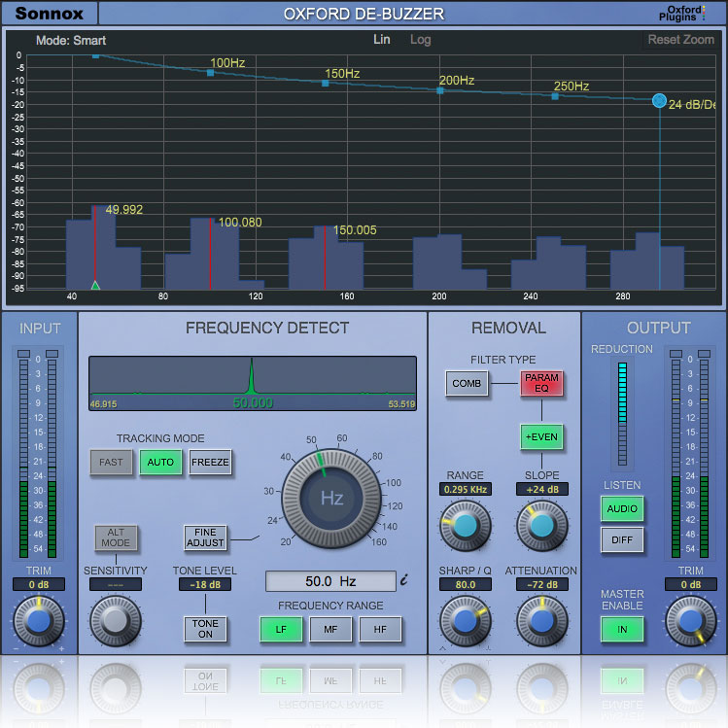Select the PARAM EQ filter type

pos(541,383)
